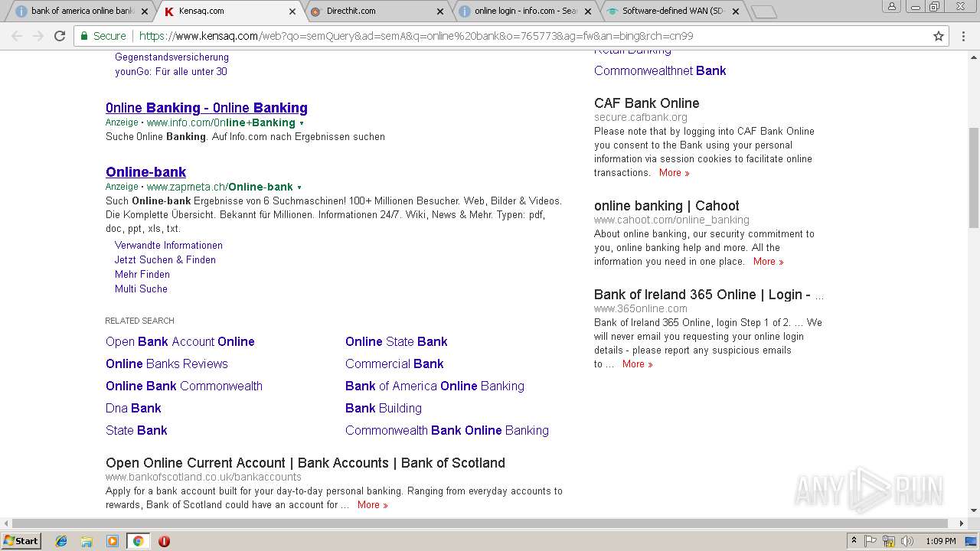Screen dimensions: 980x551
Task: Click the volume speaker tray icon
Action: tap(907, 541)
